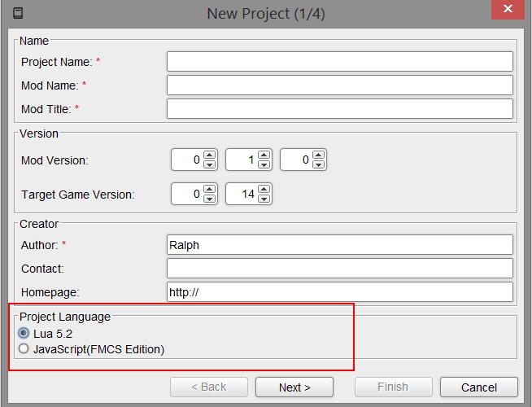Image resolution: width=532 pixels, height=407 pixels.
Task: Increase Target Game Version first field
Action: (x=210, y=189)
